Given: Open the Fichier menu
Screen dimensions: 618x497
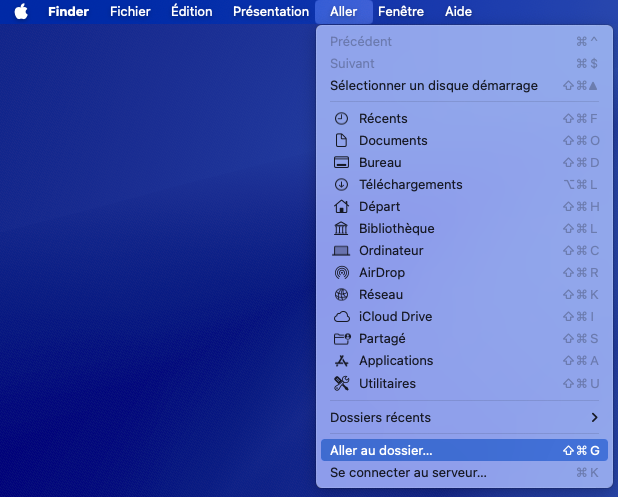Looking at the screenshot, I should coord(130,12).
